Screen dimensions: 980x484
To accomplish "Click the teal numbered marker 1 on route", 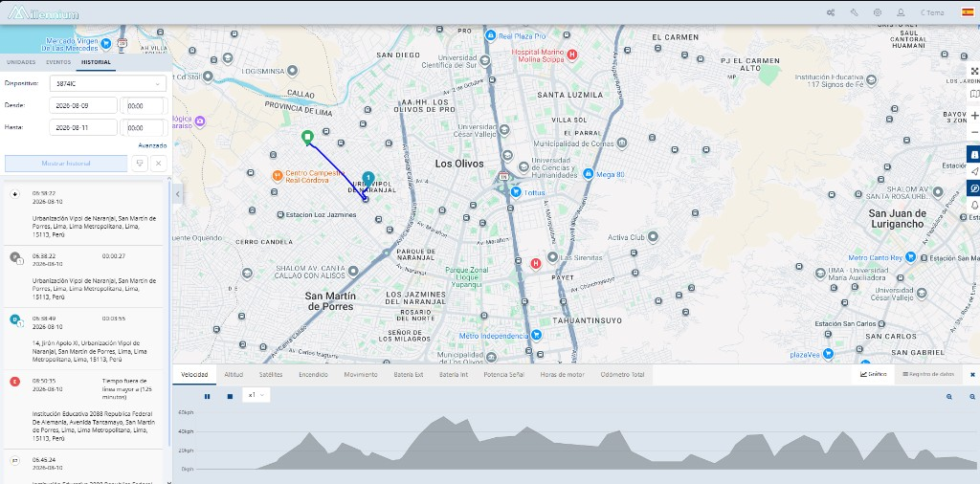I will point(368,180).
